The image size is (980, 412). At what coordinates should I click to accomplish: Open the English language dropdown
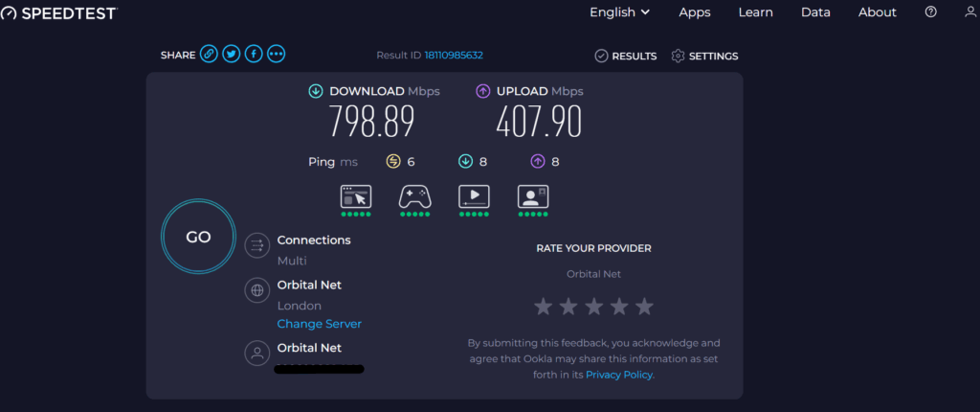619,11
